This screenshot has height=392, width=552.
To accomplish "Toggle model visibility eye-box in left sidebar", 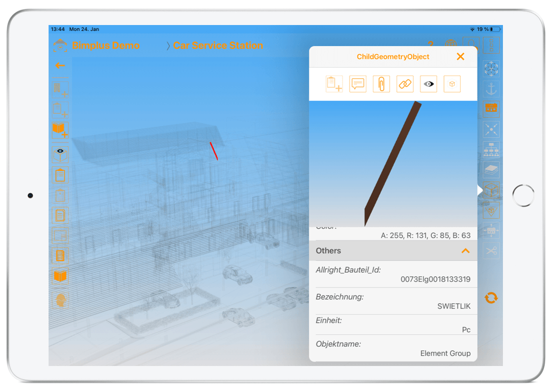I will click(x=60, y=153).
